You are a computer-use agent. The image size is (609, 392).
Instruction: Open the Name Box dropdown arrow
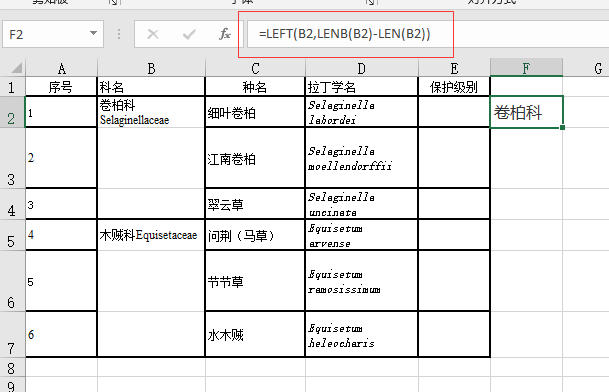pos(93,33)
